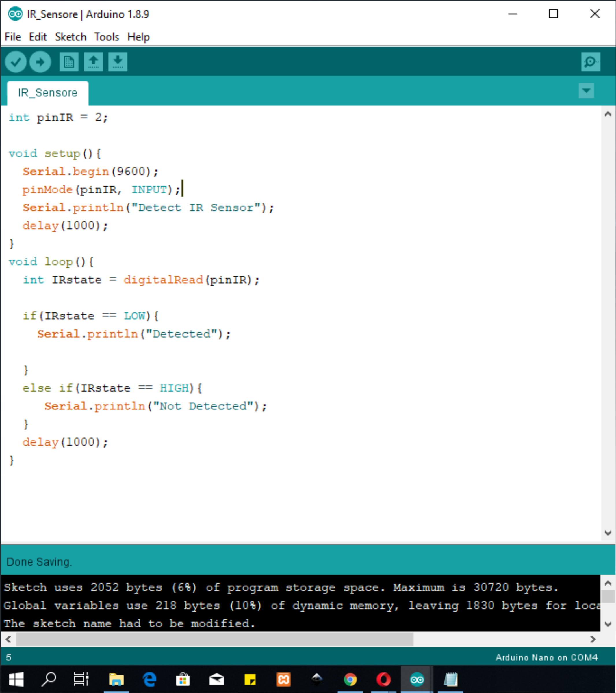This screenshot has width=616, height=693.
Task: Select the IR_Sensore tab
Action: pos(47,92)
